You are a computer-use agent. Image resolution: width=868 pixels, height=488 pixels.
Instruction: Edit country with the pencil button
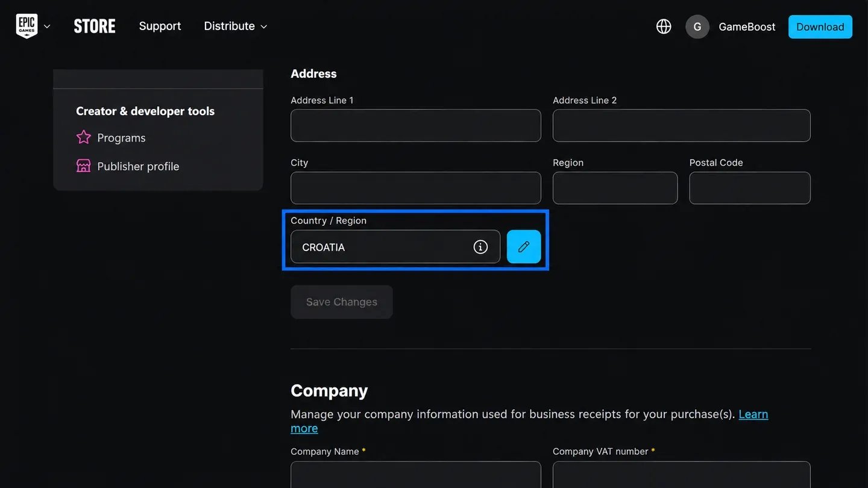524,246
